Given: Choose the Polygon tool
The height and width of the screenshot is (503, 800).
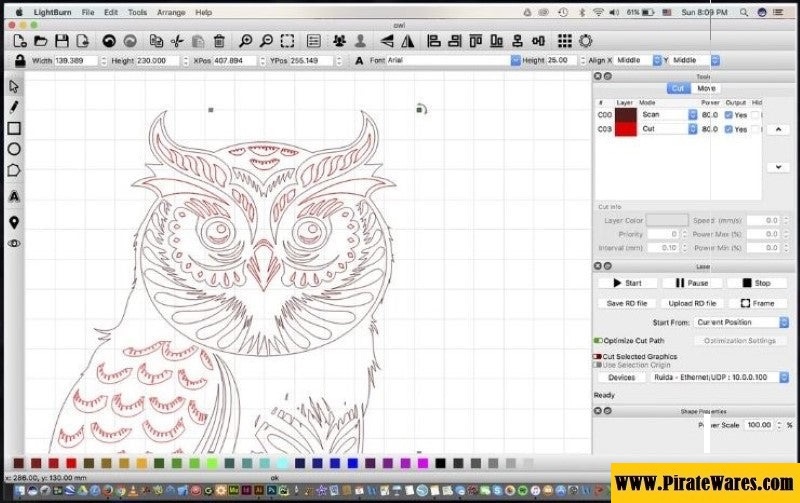Looking at the screenshot, I should [x=14, y=170].
